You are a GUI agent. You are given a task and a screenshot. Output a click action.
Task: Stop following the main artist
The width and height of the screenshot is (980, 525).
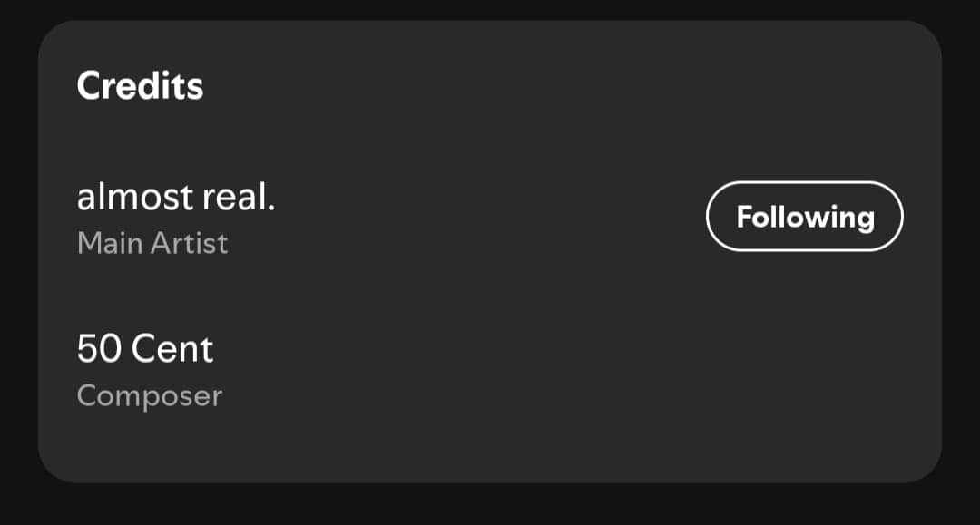click(x=804, y=217)
